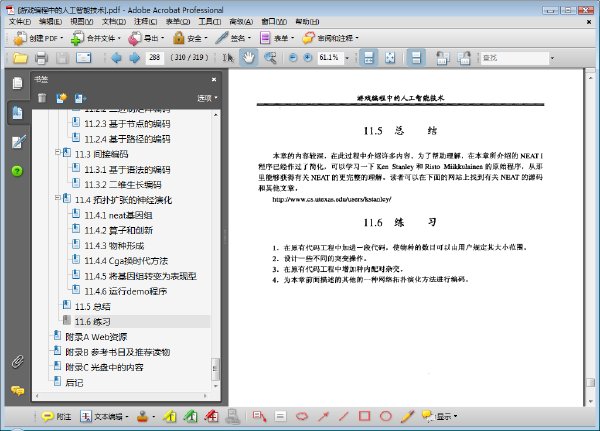Toggle single page continuous layout icon
Screen dimensions: 600x431
point(416,58)
